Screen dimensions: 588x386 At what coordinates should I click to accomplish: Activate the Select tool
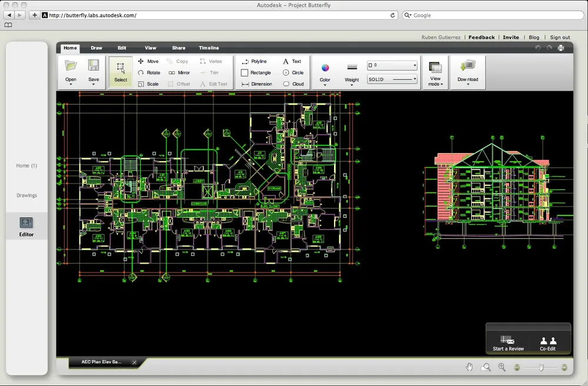tap(121, 72)
